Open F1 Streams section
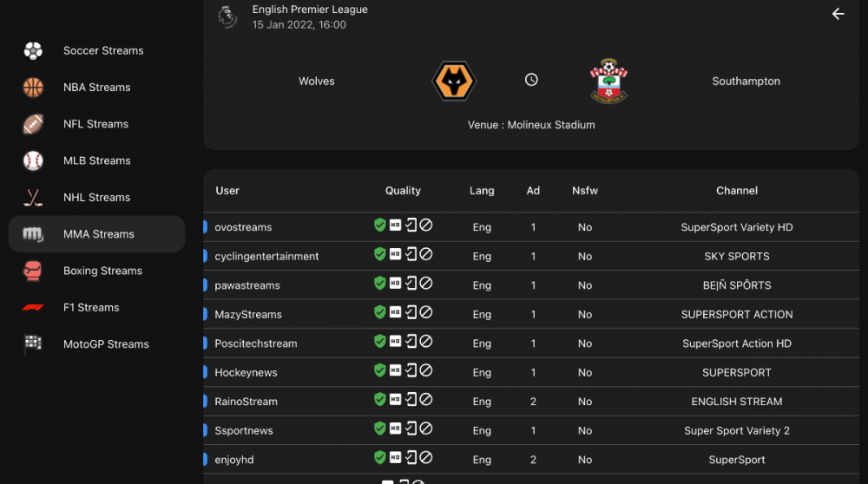 91,308
